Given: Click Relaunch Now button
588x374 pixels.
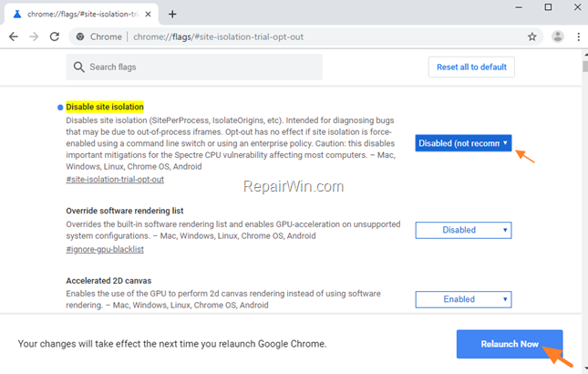Looking at the screenshot, I should pyautogui.click(x=510, y=344).
